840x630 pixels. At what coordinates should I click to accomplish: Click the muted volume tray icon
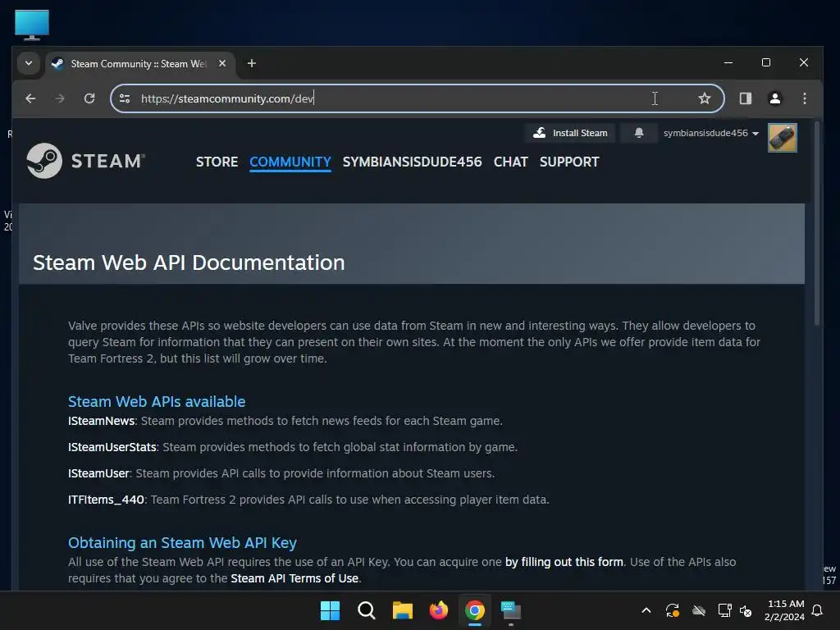tap(745, 610)
